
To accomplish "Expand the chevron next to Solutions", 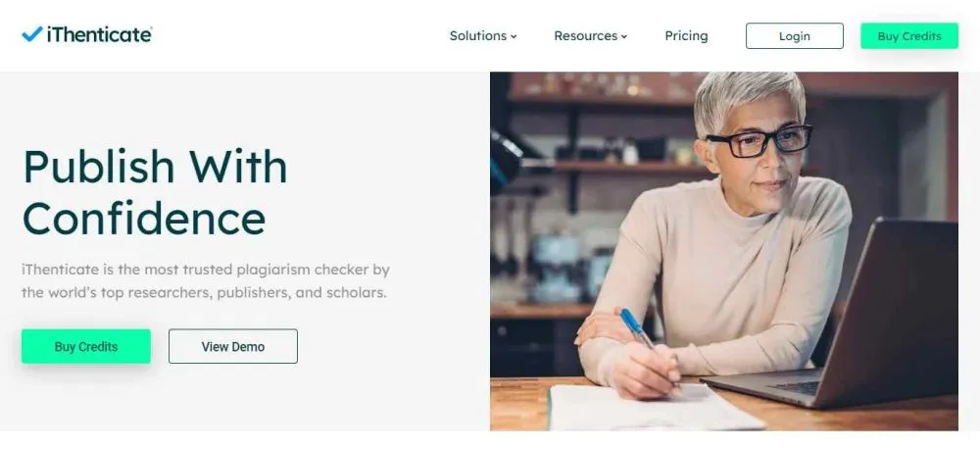I will 514,37.
